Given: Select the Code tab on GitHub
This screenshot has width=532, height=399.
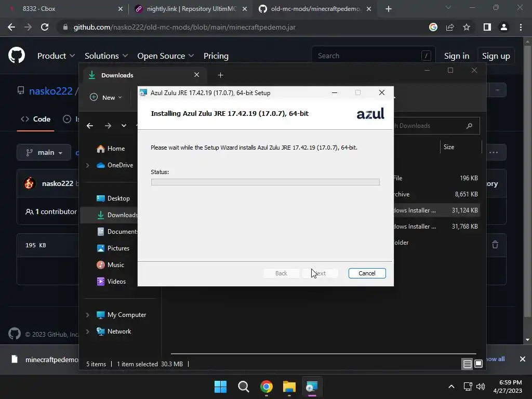Looking at the screenshot, I should click(x=36, y=119).
